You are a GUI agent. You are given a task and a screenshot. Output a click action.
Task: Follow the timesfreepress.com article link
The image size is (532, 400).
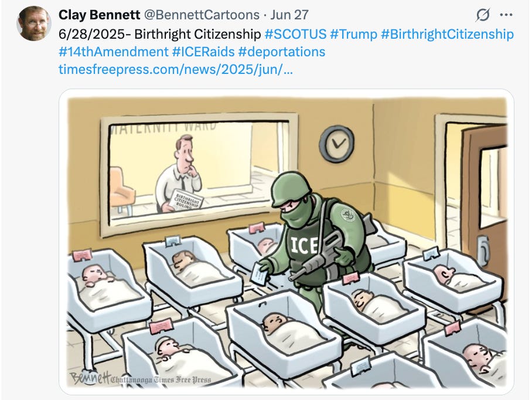176,69
